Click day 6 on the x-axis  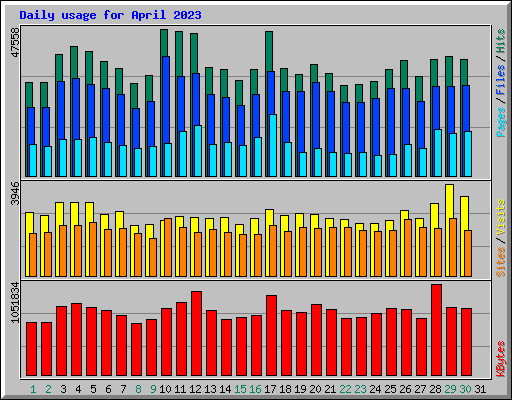click(108, 389)
